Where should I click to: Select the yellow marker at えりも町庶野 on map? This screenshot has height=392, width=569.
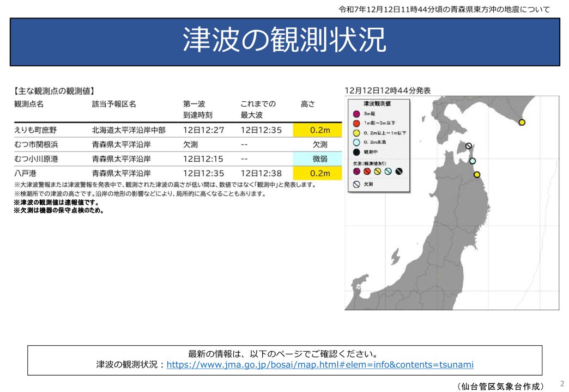[522, 122]
